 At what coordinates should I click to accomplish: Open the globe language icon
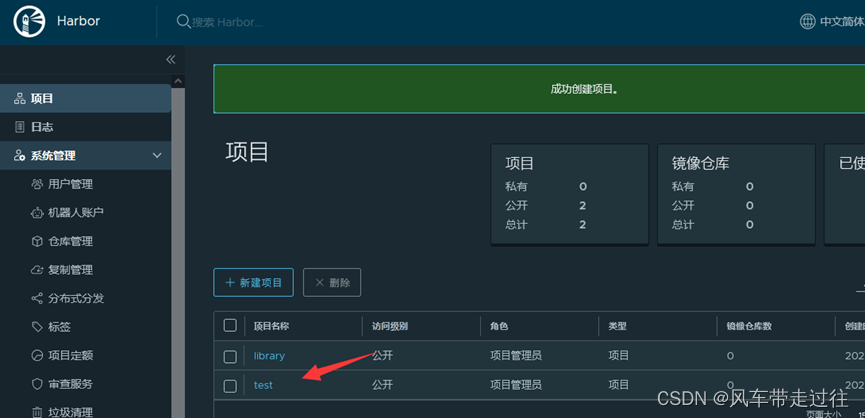click(x=807, y=22)
